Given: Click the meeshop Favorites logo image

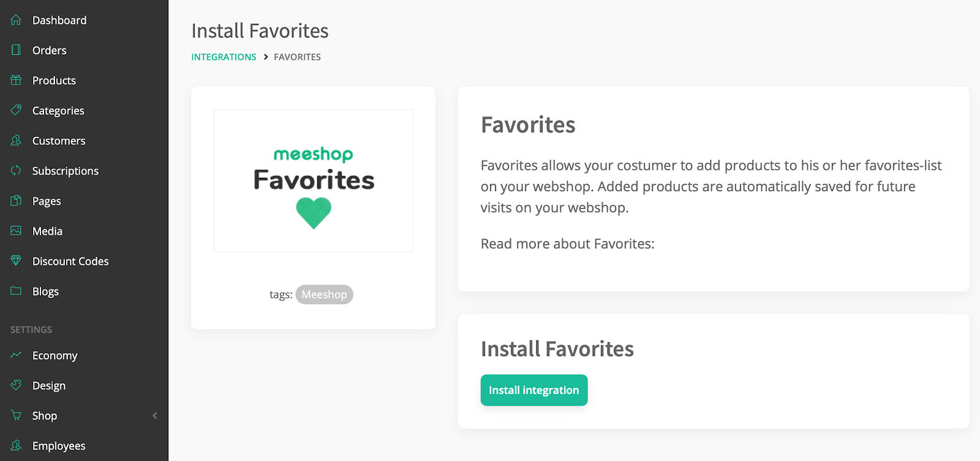Looking at the screenshot, I should (313, 181).
